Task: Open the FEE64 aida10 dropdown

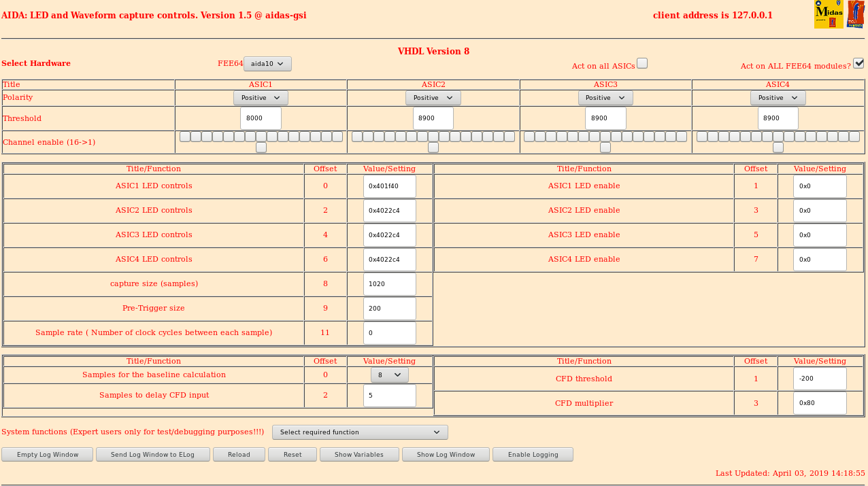Action: [267, 64]
